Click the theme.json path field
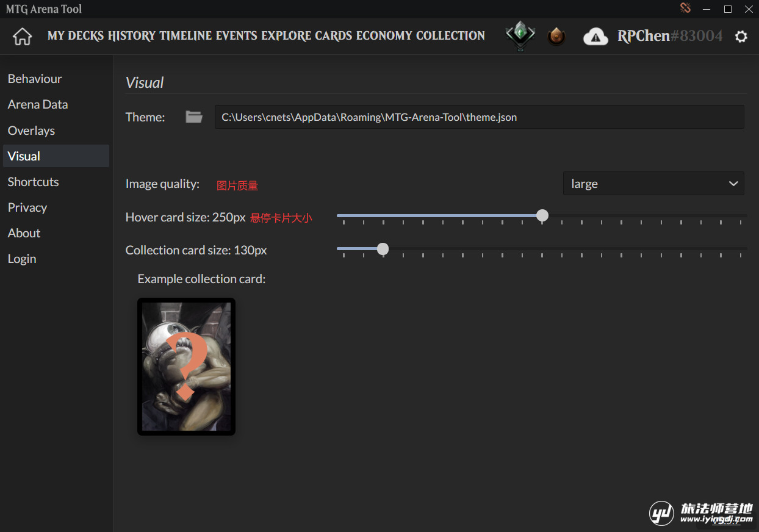Screen dimensions: 759x532 pyautogui.click(x=479, y=117)
